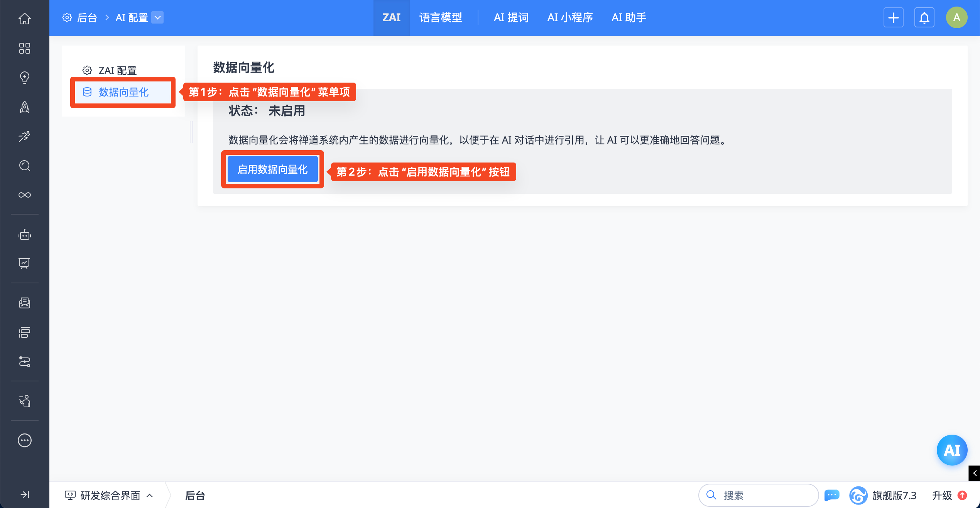The height and width of the screenshot is (508, 980).
Task: Expand the 研发综合界面 view switcher
Action: click(x=110, y=495)
